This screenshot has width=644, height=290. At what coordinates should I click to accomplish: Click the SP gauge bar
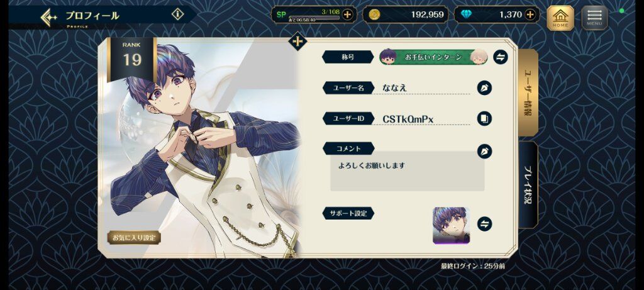[314, 18]
